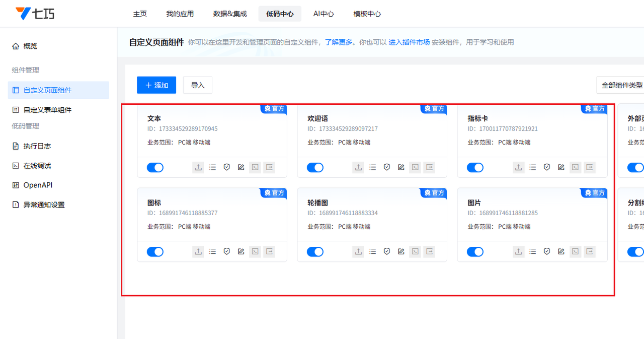Open 模板中心 in the top navigation

367,14
